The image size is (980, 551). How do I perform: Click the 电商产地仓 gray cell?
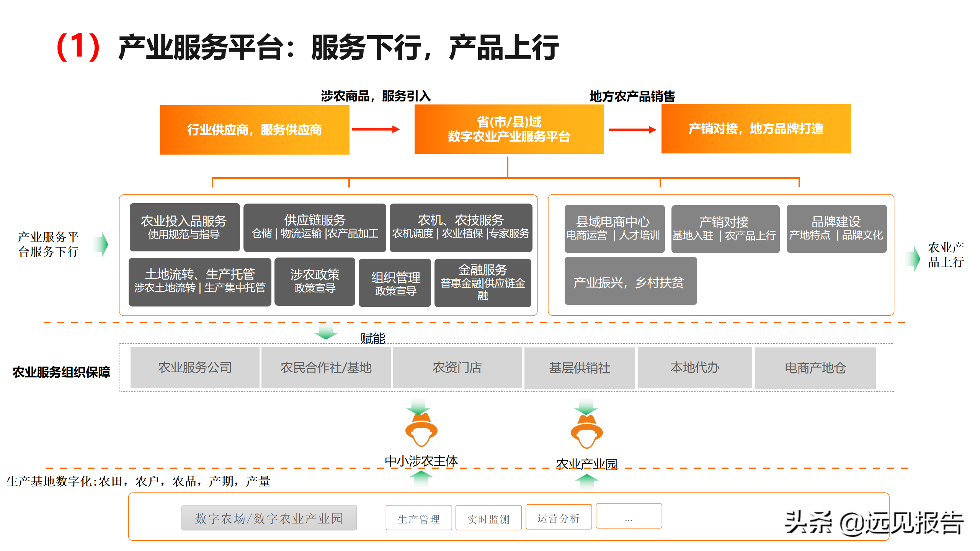[815, 368]
